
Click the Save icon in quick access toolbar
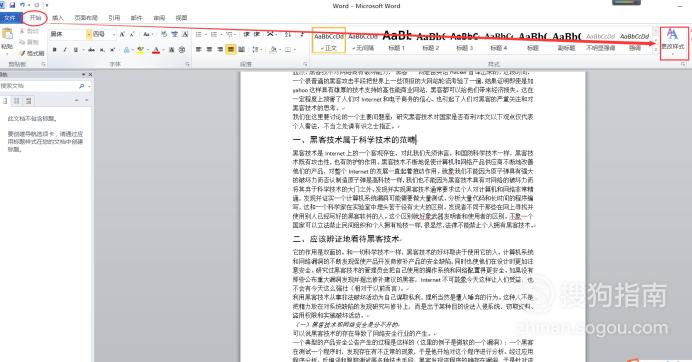tap(12, 5)
